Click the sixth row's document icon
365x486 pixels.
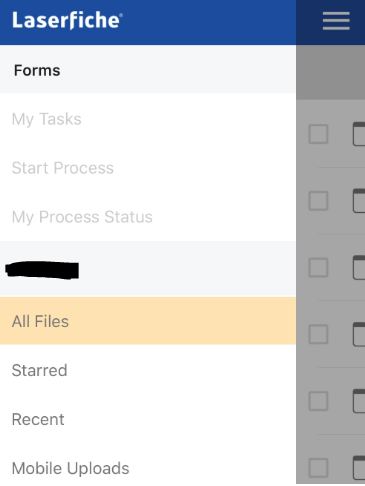(359, 467)
